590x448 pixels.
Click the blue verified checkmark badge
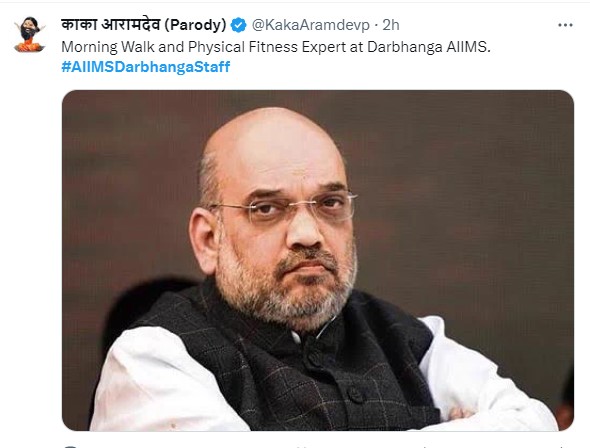point(238,25)
